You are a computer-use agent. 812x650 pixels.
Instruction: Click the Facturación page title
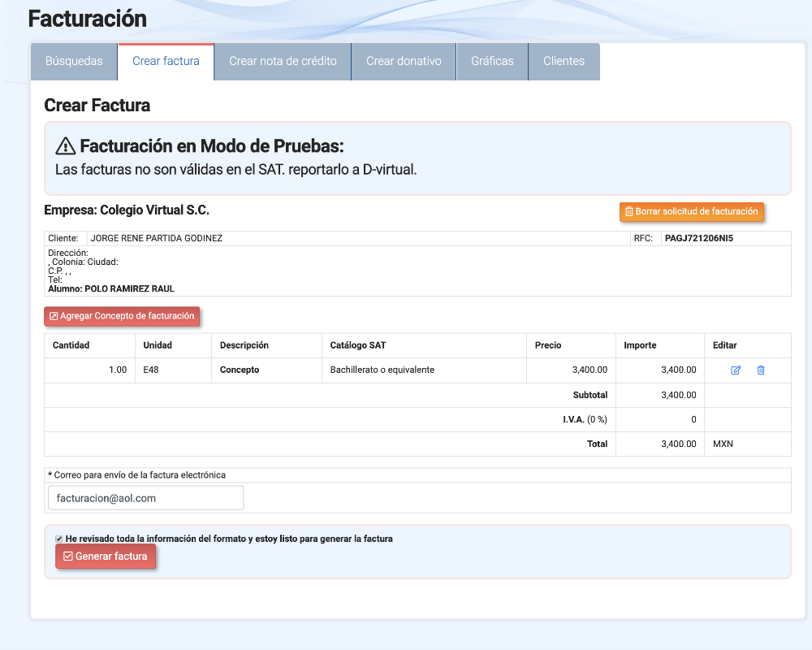point(87,19)
